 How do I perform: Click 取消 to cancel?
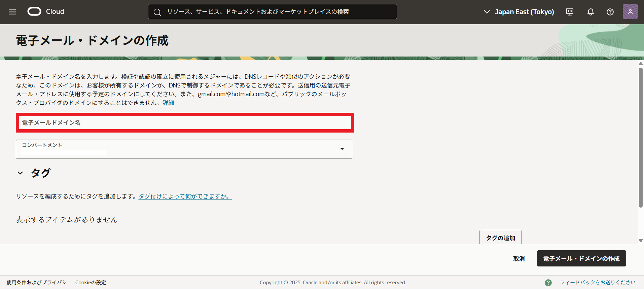click(x=518, y=258)
